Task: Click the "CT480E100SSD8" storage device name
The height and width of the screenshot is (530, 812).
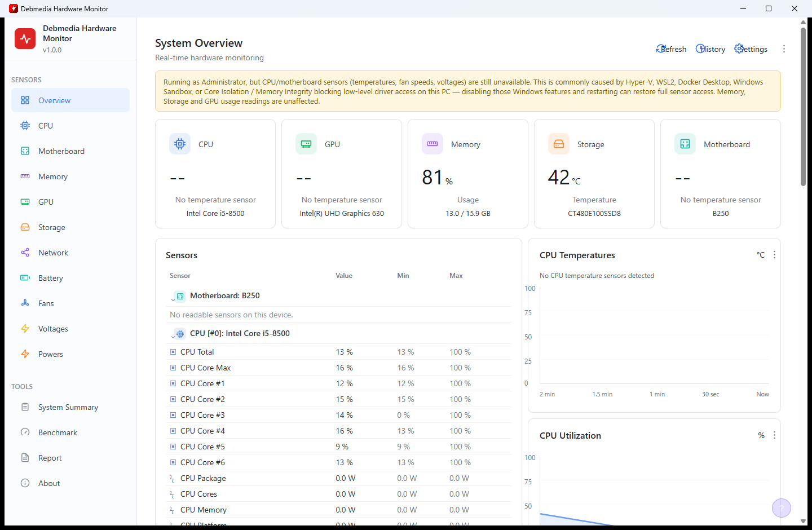Action: [594, 214]
